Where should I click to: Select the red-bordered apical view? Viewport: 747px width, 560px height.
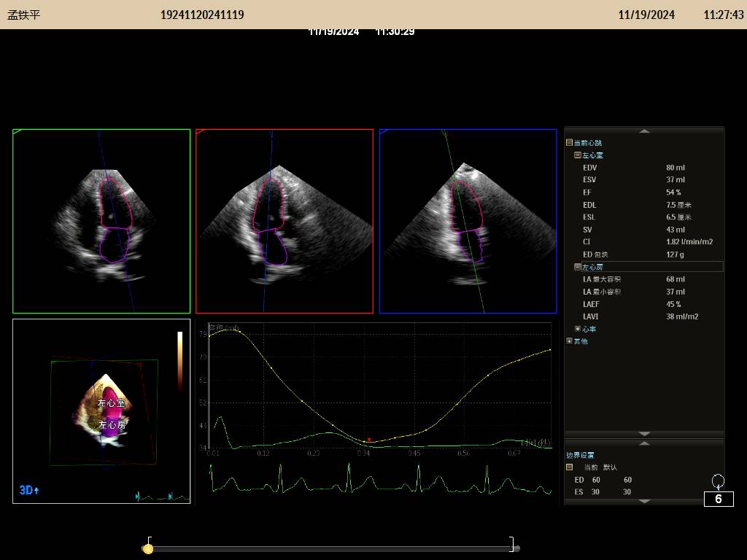tap(285, 221)
